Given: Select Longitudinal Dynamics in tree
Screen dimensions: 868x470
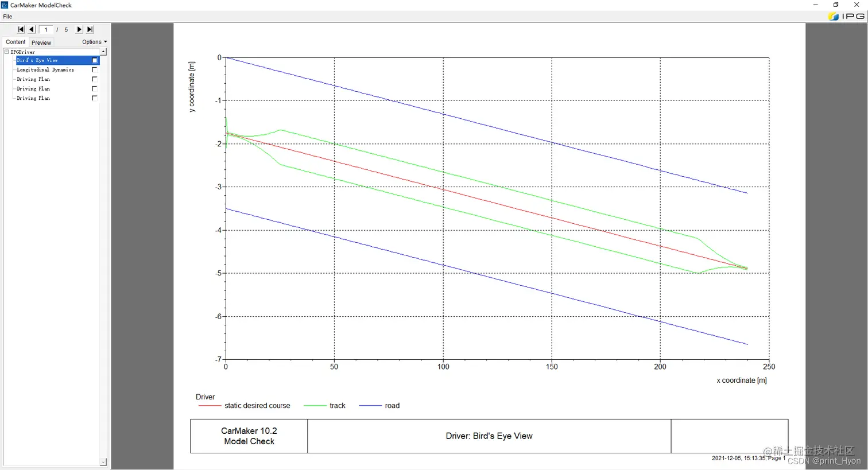Looking at the screenshot, I should (x=45, y=70).
